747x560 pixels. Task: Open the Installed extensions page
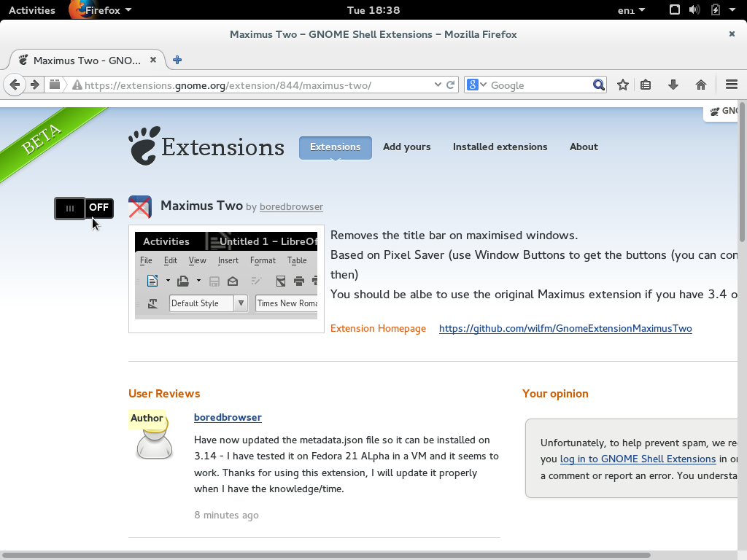pyautogui.click(x=500, y=147)
